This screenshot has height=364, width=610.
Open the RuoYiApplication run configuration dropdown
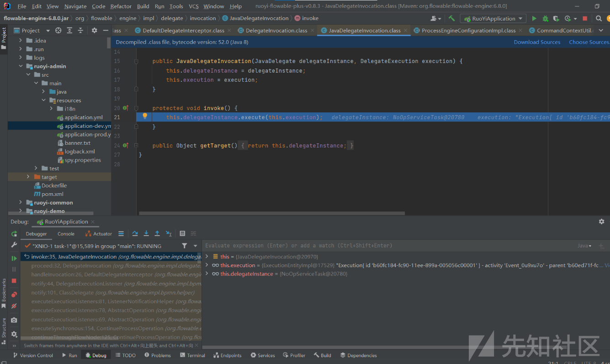coord(493,18)
